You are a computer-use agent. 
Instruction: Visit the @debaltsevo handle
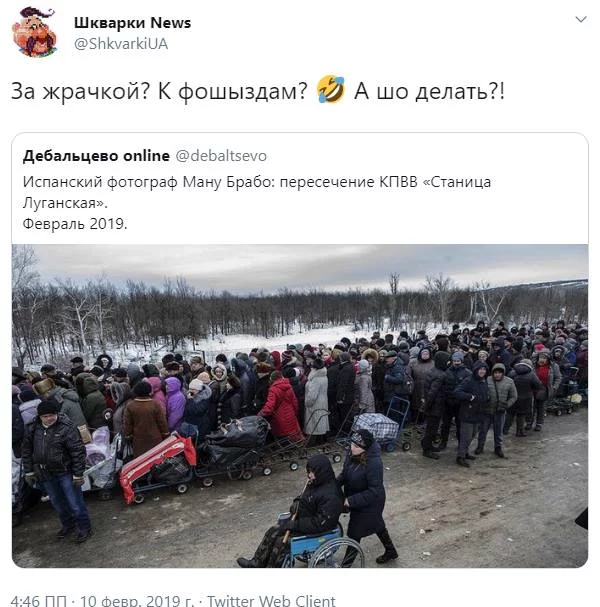tap(221, 156)
